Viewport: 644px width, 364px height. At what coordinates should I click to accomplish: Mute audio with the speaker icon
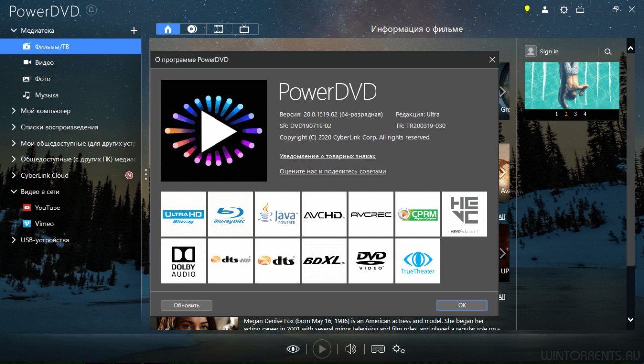[351, 349]
